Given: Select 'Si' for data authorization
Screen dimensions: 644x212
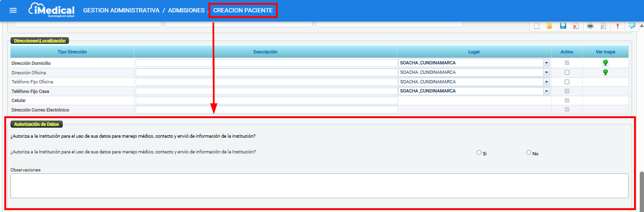Looking at the screenshot, I should pos(479,153).
